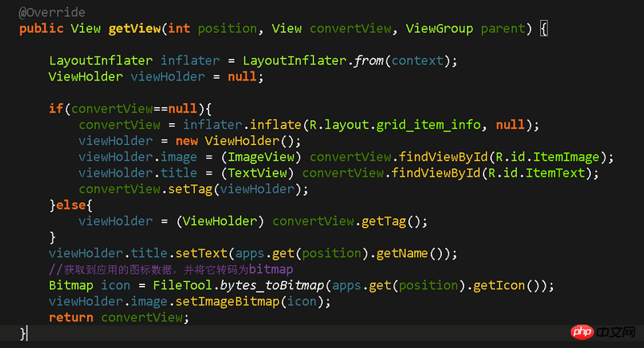Click the setImageBitmap method call
Screen dimensions: 644x348
coord(228,300)
